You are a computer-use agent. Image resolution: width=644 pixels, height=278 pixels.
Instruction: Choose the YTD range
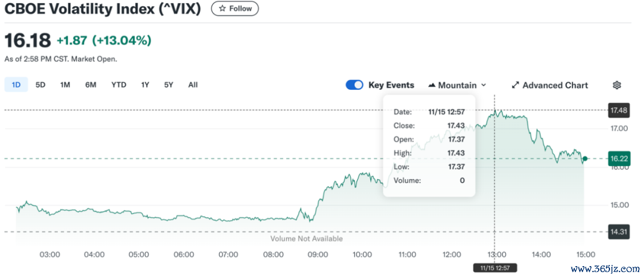(x=119, y=85)
